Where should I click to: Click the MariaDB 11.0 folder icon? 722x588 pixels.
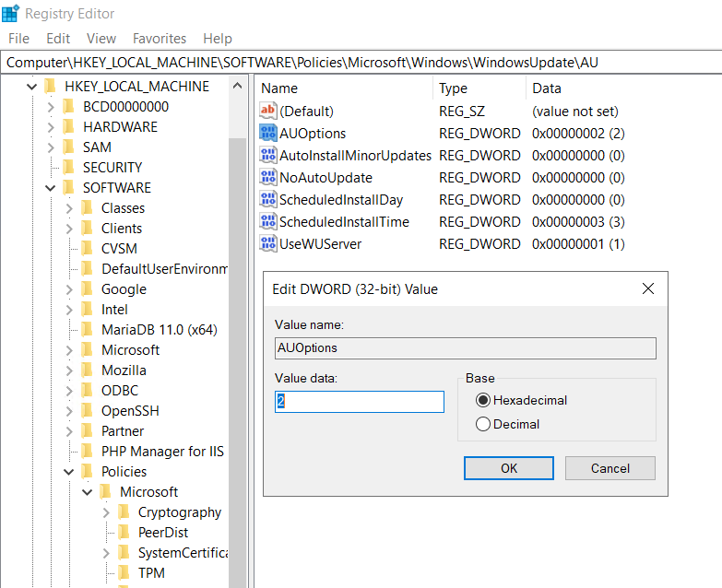[87, 329]
